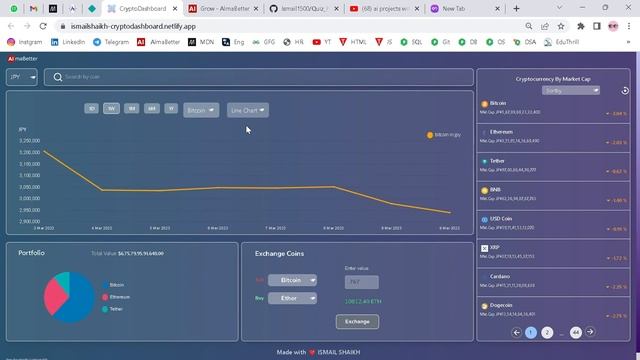
Task: Click the USD Coin icon in list
Action: [484, 220]
